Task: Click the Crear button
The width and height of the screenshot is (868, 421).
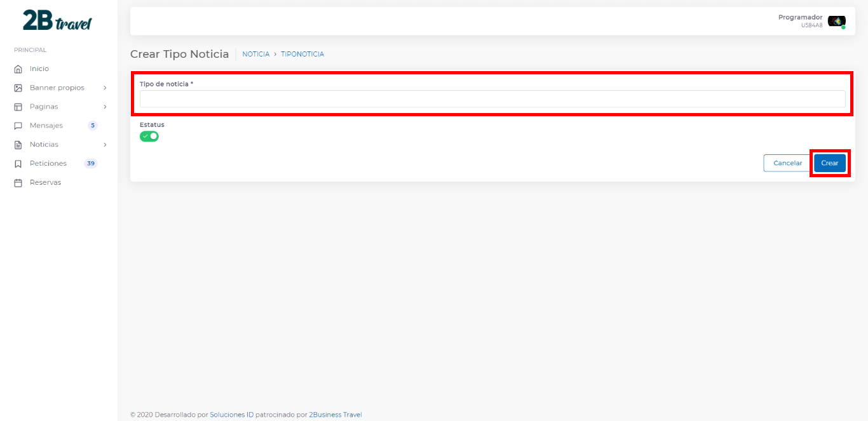Action: [830, 163]
